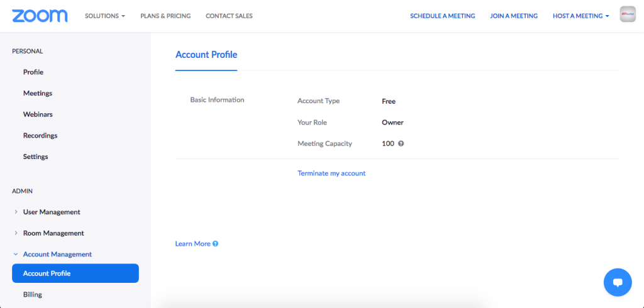Open the Host a Meeting dropdown
Screen dimensions: 644x308
[x=580, y=16]
